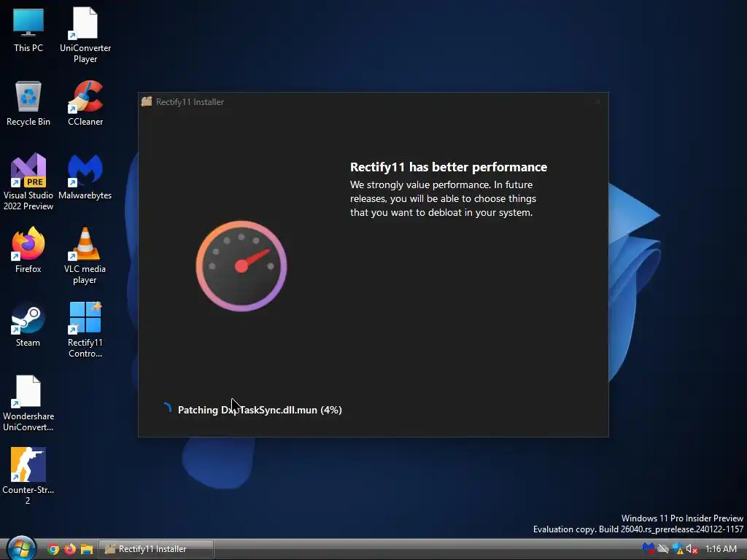747x560 pixels.
Task: Select the Recycle Bin icon
Action: coord(28,104)
